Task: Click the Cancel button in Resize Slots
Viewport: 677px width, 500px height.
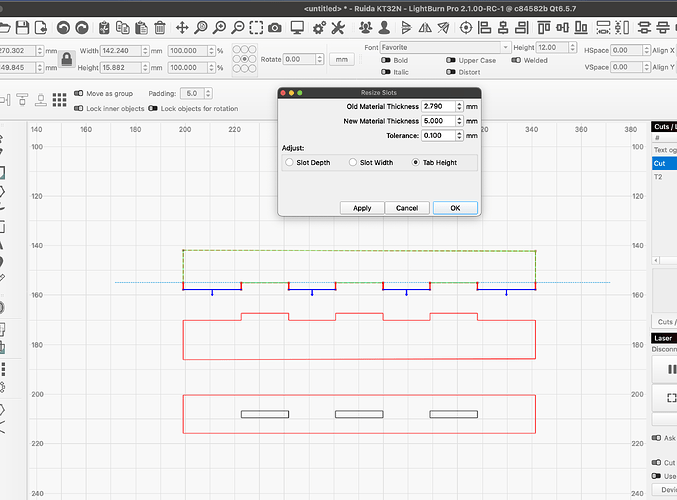Action: (x=406, y=208)
